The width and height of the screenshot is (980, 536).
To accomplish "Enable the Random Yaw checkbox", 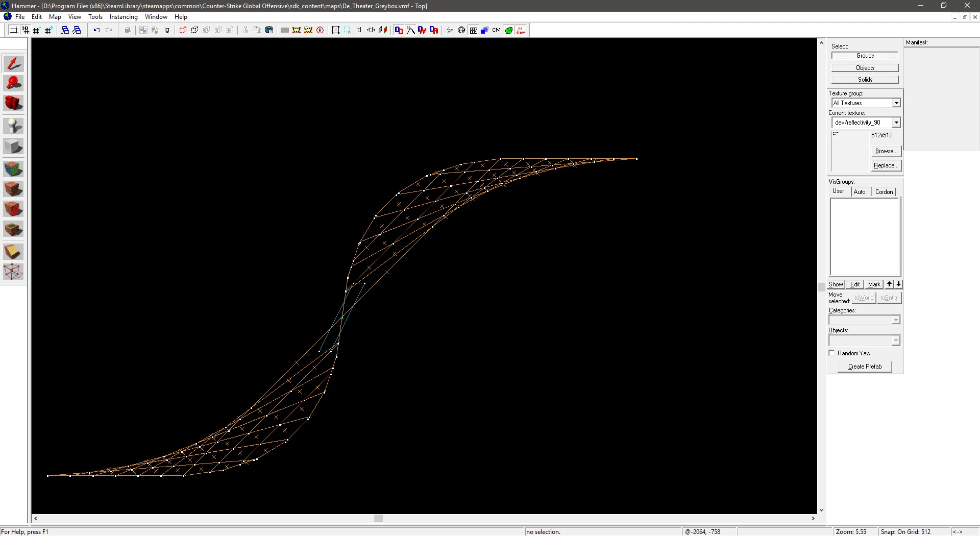I will (831, 353).
